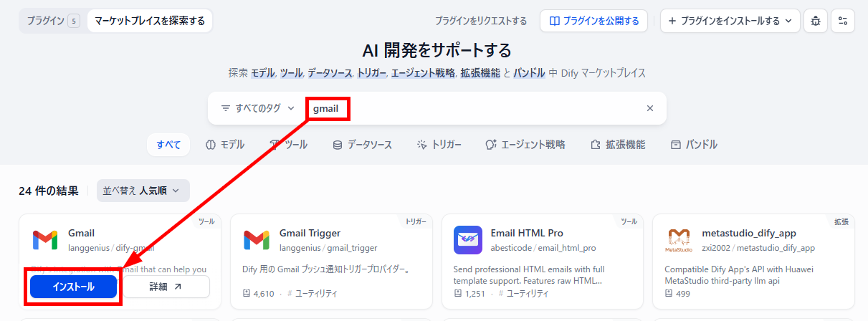Open Gmail plugin 詳細 details
Screen dimensions: 868x321
166,287
